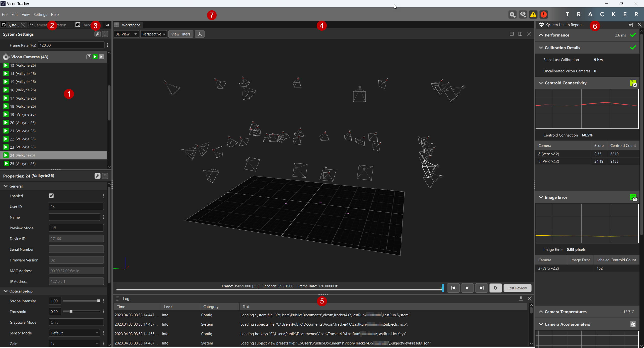
Task: Switch to the Workspace tab
Action: tap(128, 25)
